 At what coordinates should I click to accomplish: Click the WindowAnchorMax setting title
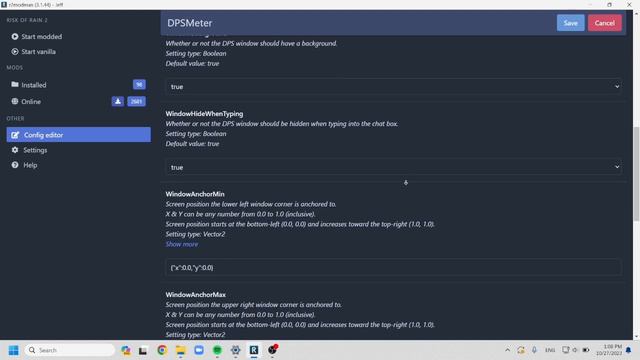point(196,294)
